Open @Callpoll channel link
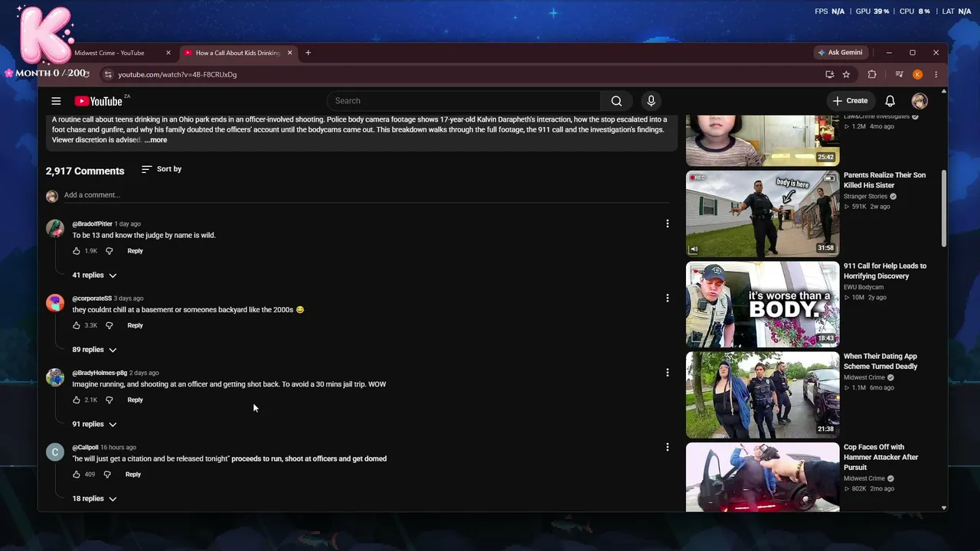Viewport: 980px width, 551px height. point(86,448)
